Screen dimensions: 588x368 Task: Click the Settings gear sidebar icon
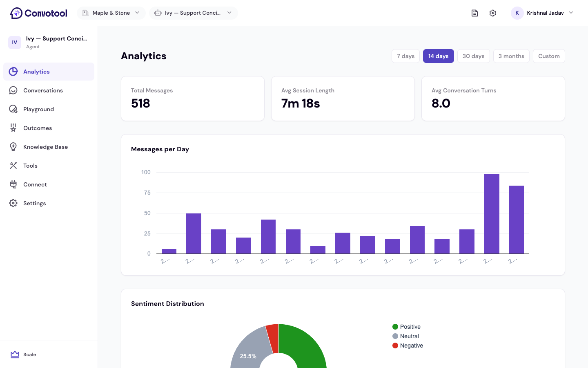tap(13, 203)
